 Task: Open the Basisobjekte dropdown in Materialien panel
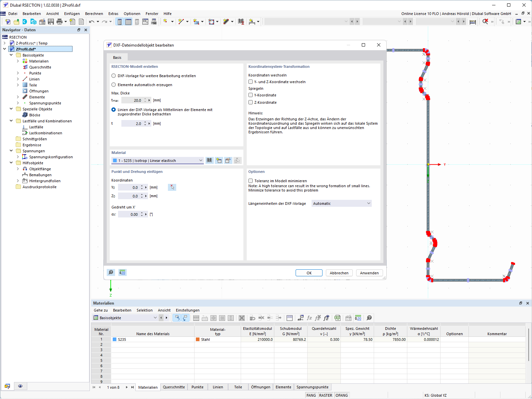(125, 318)
